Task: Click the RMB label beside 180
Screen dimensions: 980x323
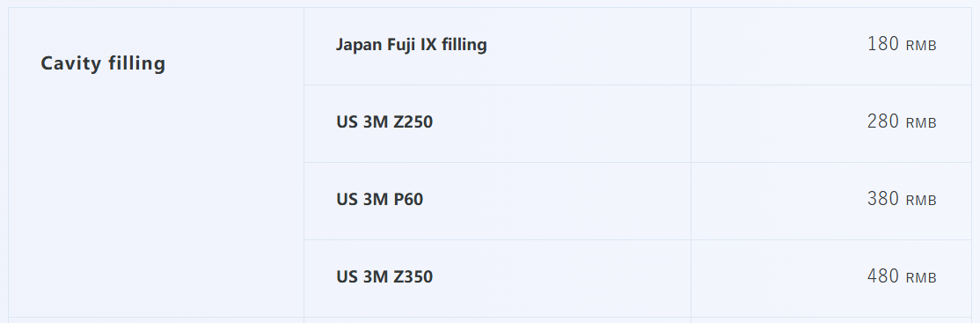Action: click(921, 47)
